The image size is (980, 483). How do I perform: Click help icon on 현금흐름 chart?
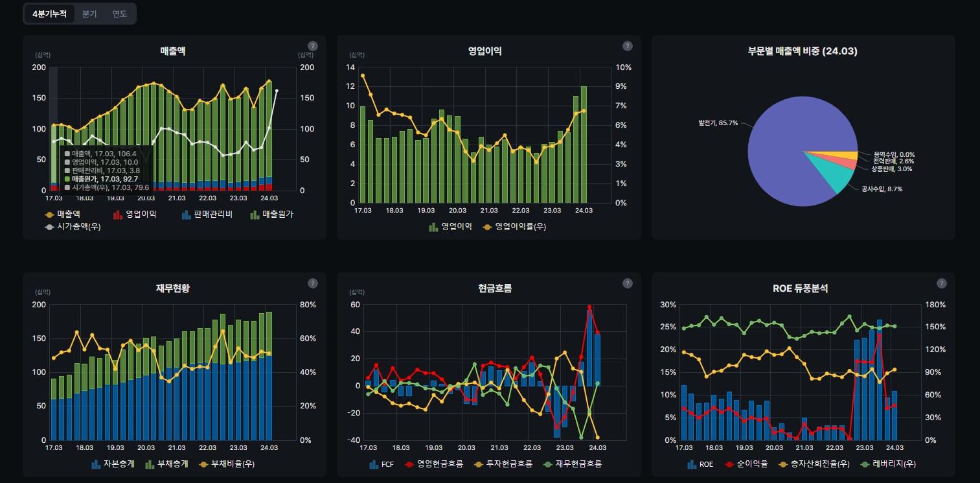pos(627,283)
